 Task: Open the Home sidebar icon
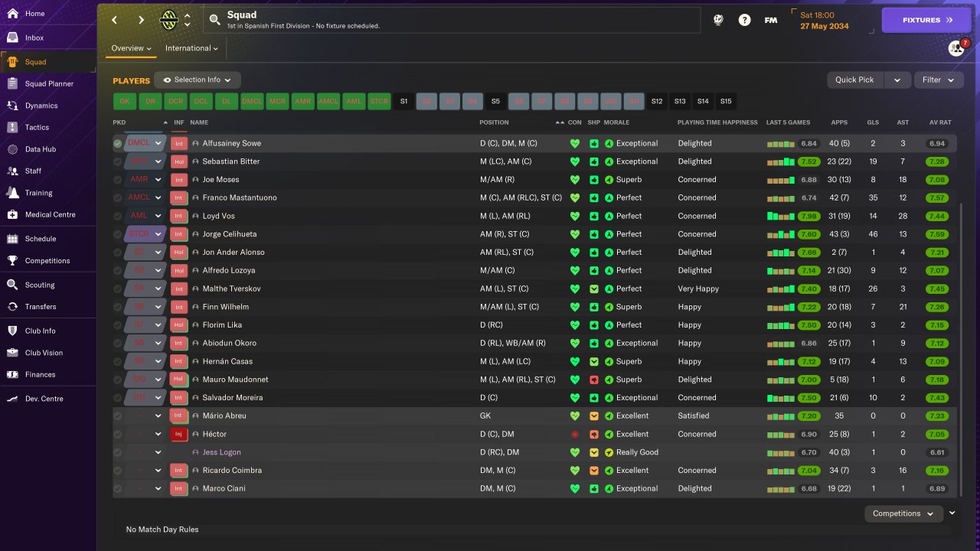[12, 14]
